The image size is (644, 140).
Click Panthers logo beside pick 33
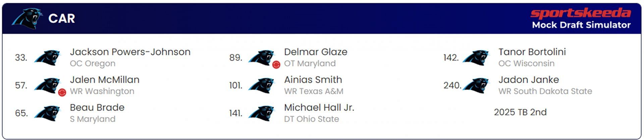(47, 58)
